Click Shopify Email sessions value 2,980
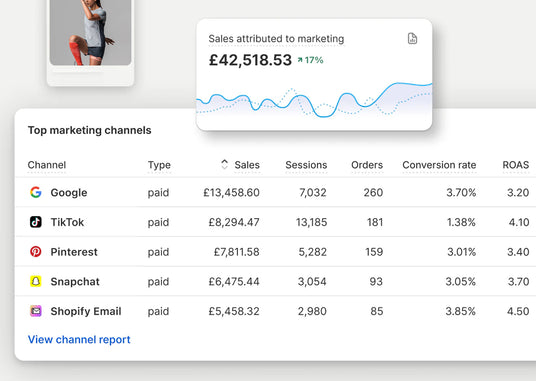The height and width of the screenshot is (381, 536). click(312, 312)
